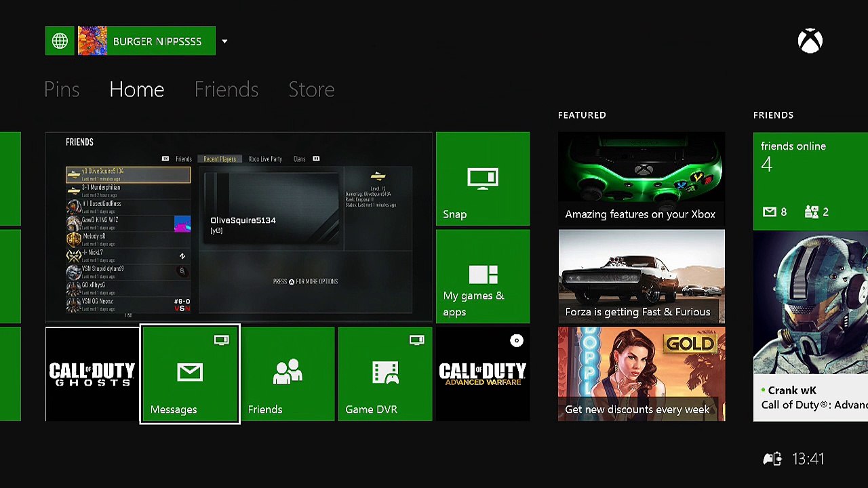Open the Store tab
This screenshot has width=868, height=488.
point(312,89)
